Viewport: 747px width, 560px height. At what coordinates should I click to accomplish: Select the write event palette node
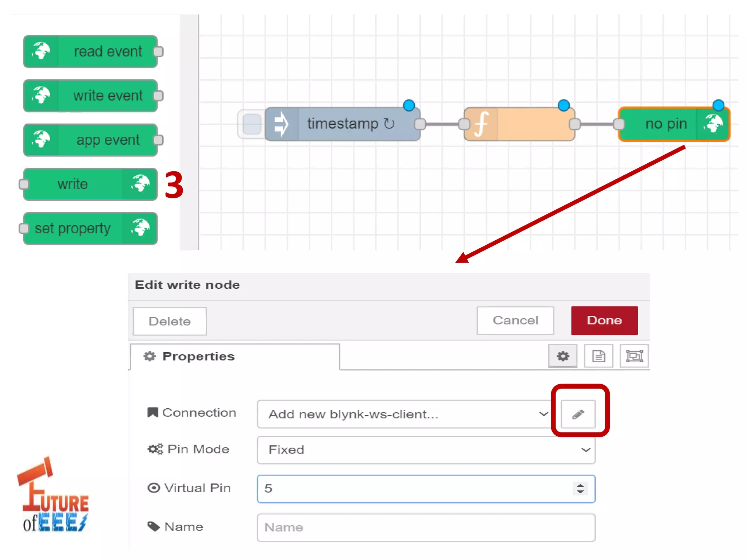[90, 96]
